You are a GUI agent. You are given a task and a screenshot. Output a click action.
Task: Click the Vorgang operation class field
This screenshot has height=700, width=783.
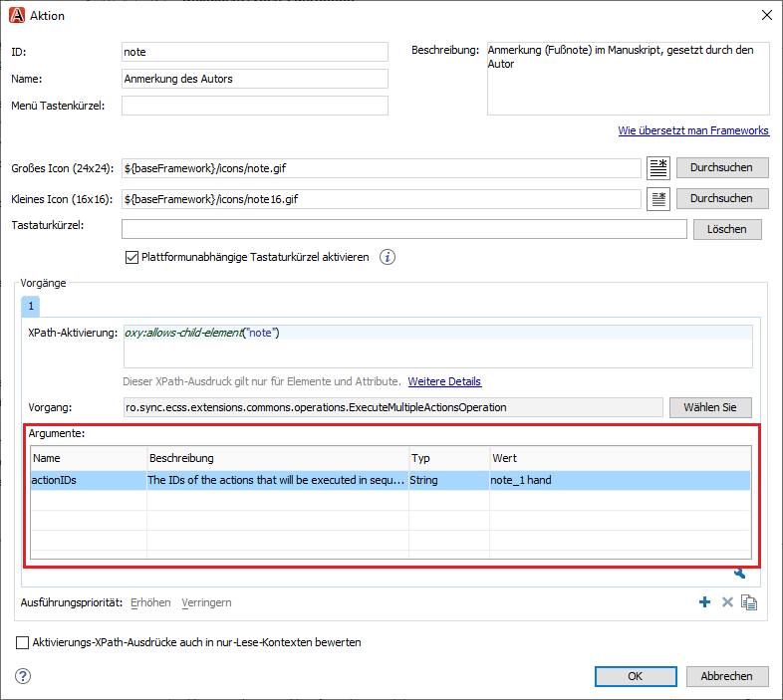point(393,407)
